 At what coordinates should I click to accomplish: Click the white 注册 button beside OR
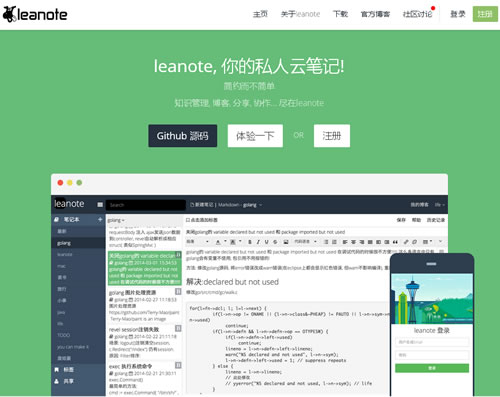tap(332, 136)
